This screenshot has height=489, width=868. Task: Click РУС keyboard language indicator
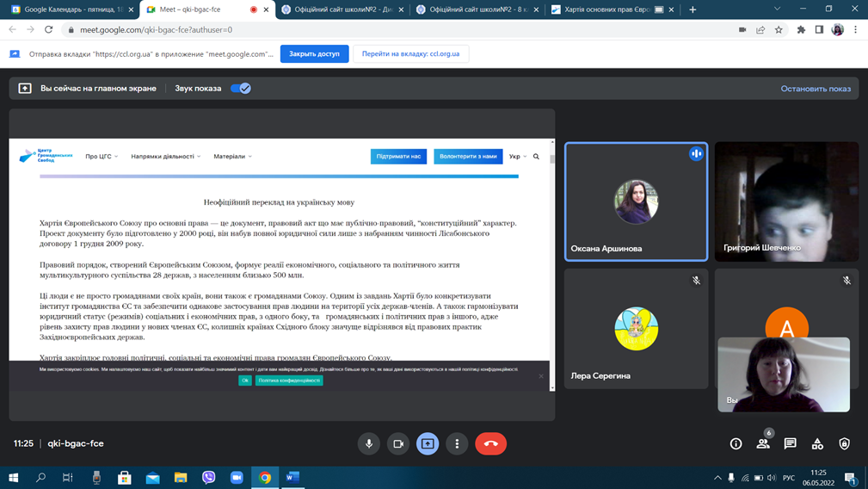[x=788, y=477]
